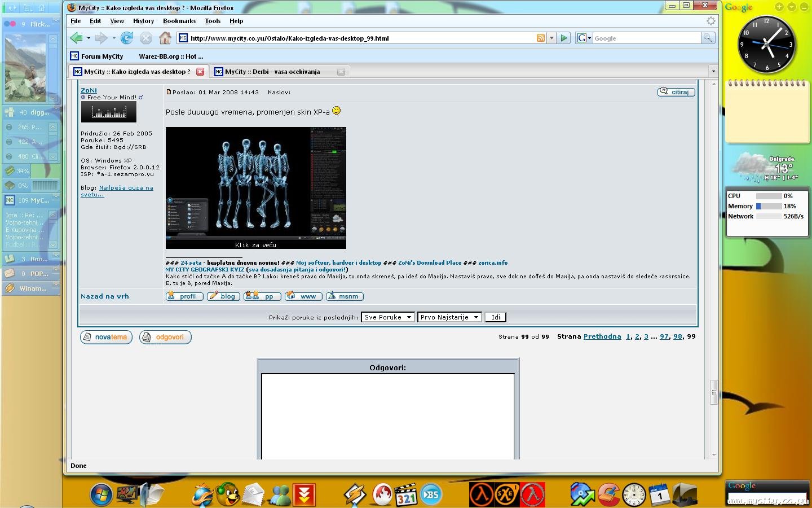Expand the Forward button history dropdown
The image size is (812, 508).
pyautogui.click(x=113, y=38)
